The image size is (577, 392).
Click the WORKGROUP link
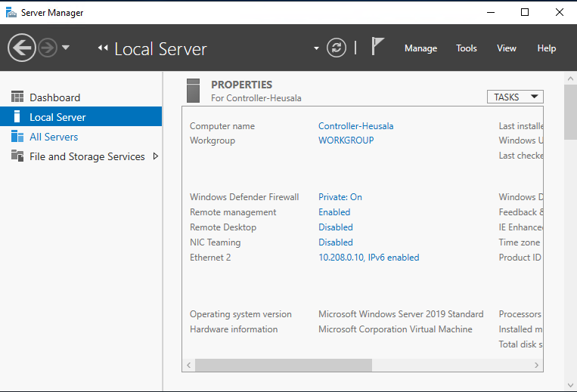point(346,140)
